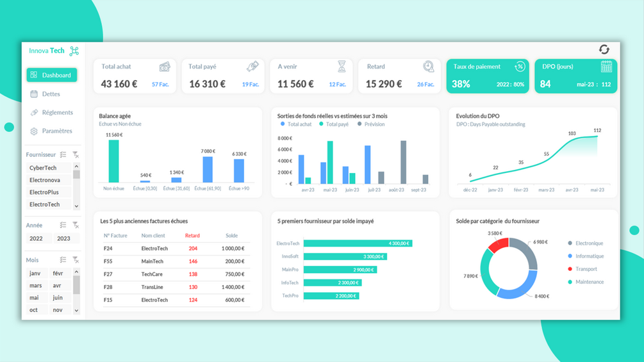The image size is (644, 362).
Task: Click the Electronique legend swatch
Action: tap(570, 243)
